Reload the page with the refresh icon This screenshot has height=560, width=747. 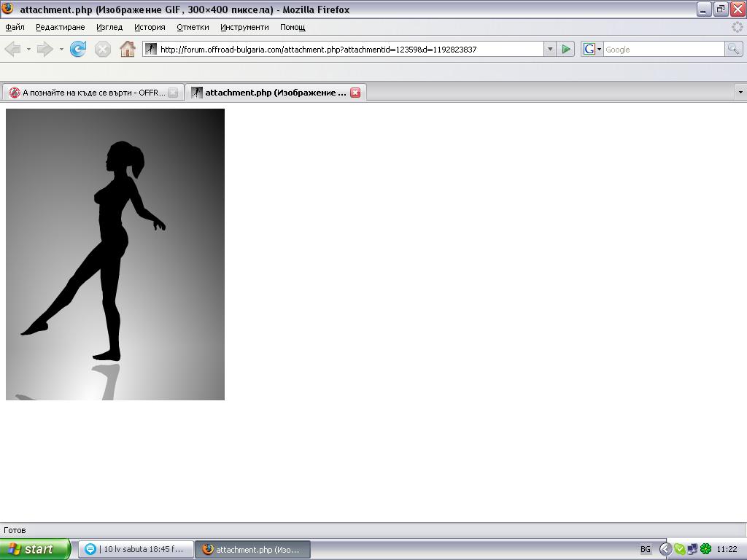[x=78, y=49]
